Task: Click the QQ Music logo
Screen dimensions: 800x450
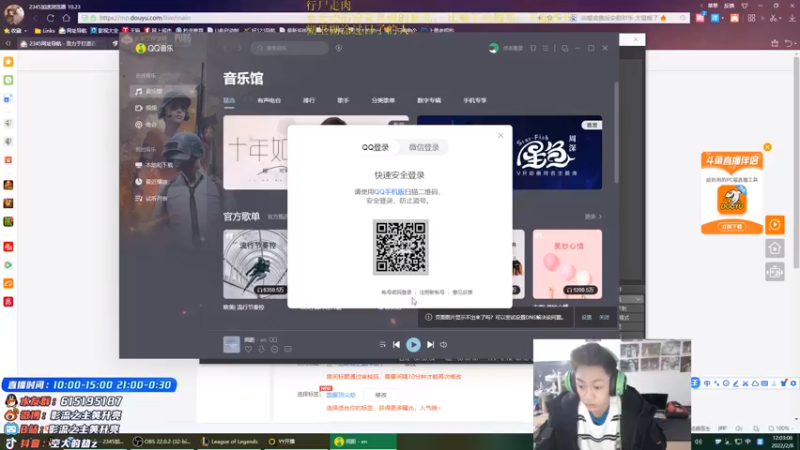Action: (x=155, y=48)
